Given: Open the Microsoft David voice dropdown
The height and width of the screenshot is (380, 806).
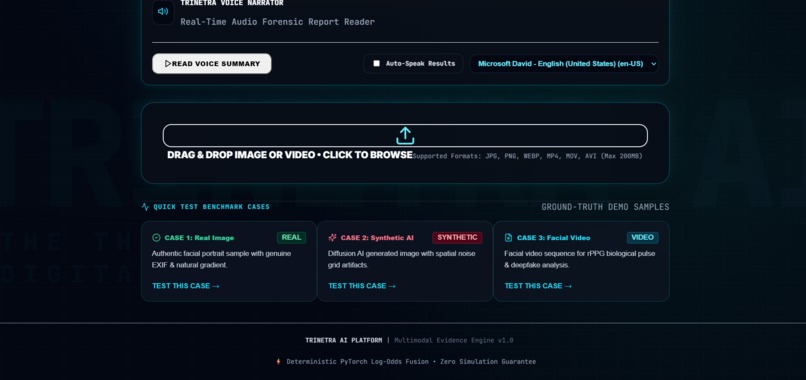Looking at the screenshot, I should click(564, 64).
